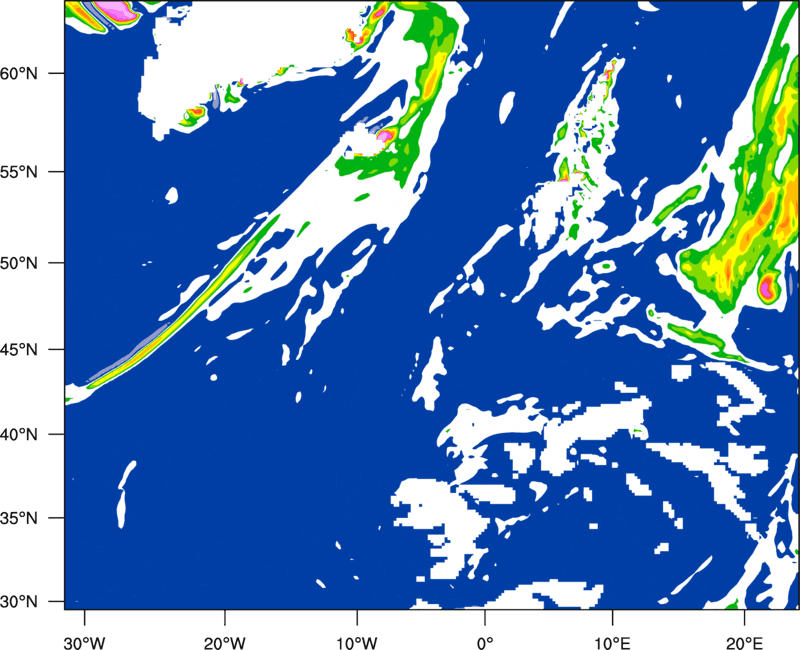800x650 pixels.
Task: Click the 50°N latitude label
Action: click(19, 263)
